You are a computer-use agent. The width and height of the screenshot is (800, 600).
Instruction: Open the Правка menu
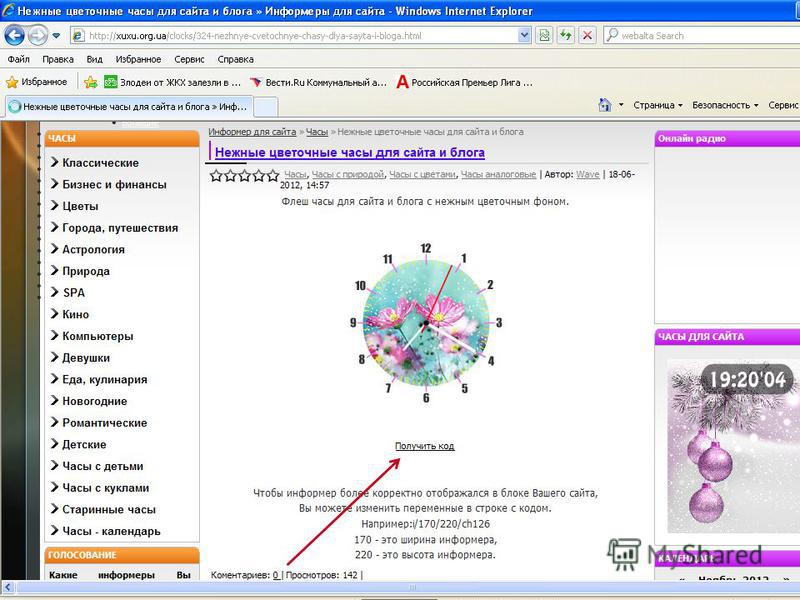(58, 59)
